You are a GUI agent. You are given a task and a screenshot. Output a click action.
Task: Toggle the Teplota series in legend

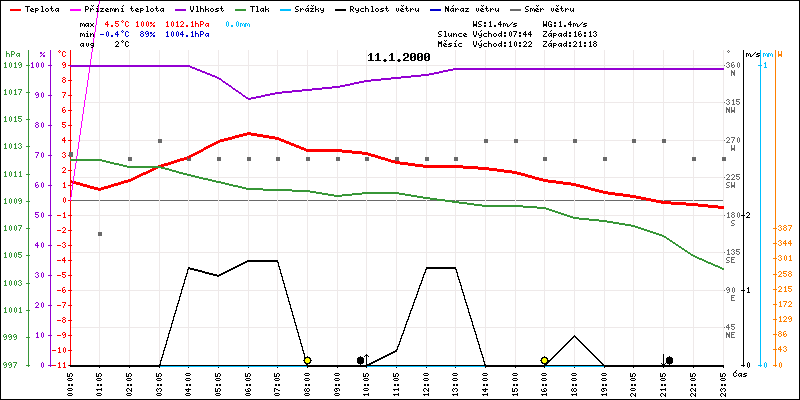[x=41, y=8]
